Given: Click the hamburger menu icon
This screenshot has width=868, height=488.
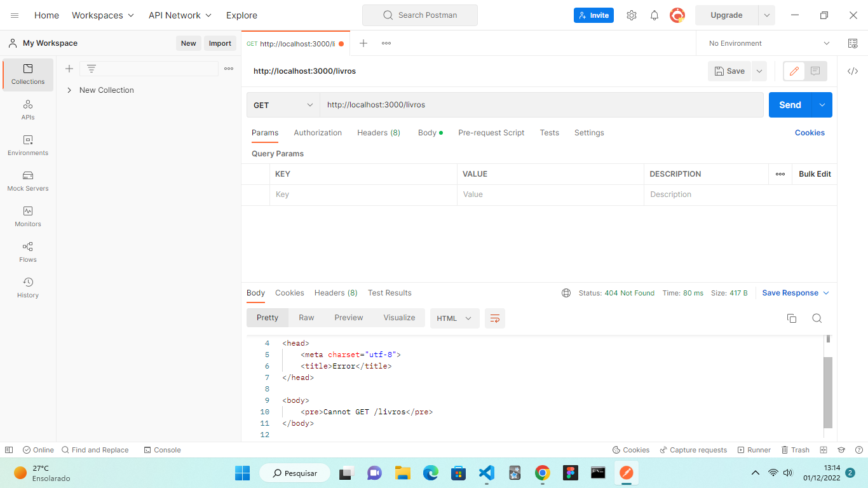Looking at the screenshot, I should point(15,15).
